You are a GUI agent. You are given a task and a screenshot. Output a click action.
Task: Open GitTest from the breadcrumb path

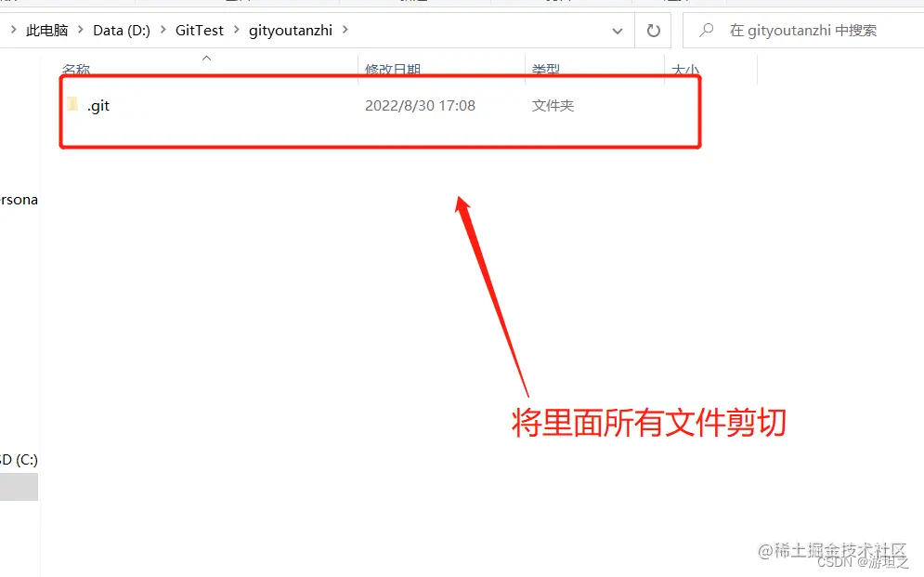199,30
